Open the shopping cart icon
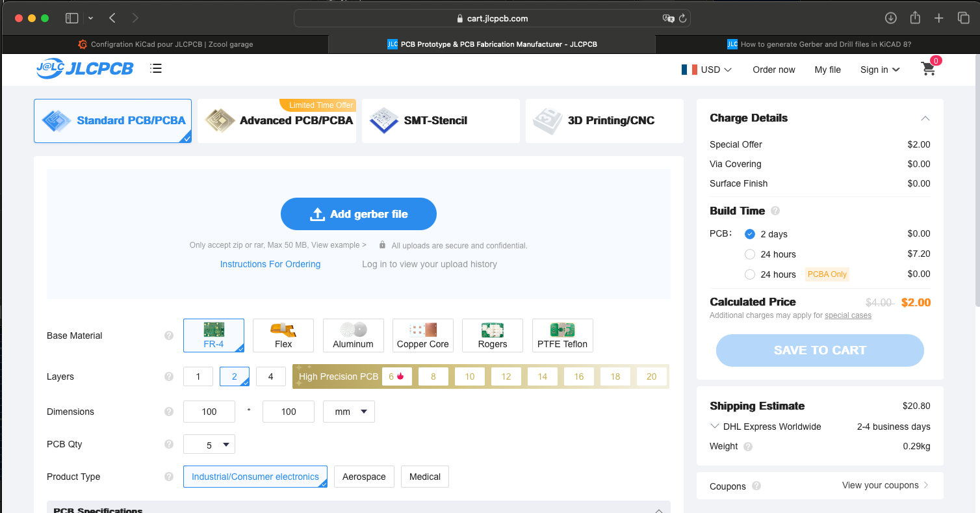 (929, 69)
